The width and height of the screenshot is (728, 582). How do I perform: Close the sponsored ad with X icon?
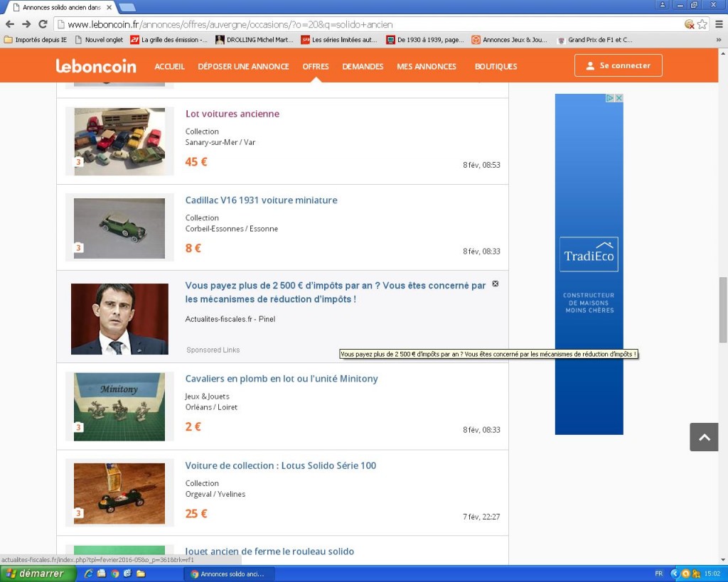(496, 284)
